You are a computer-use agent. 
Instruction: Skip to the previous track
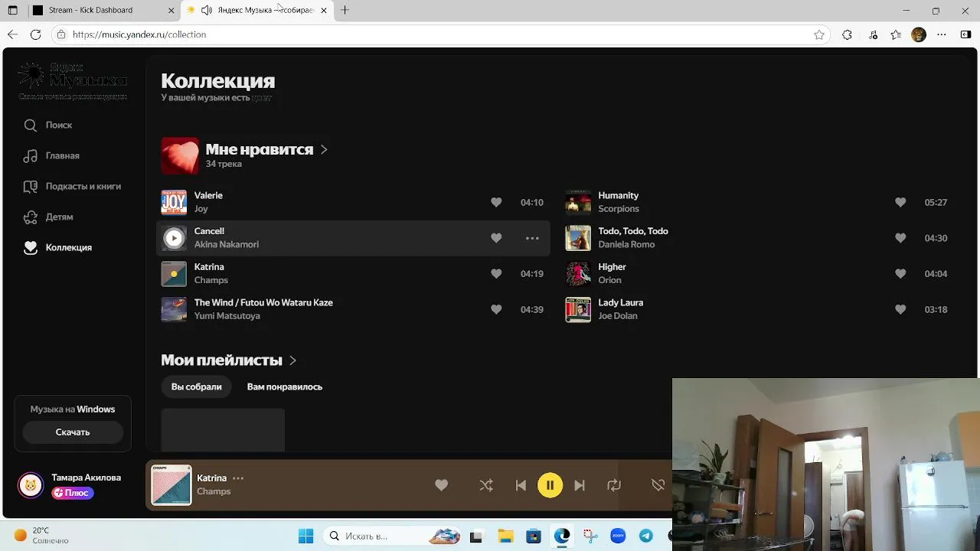521,485
